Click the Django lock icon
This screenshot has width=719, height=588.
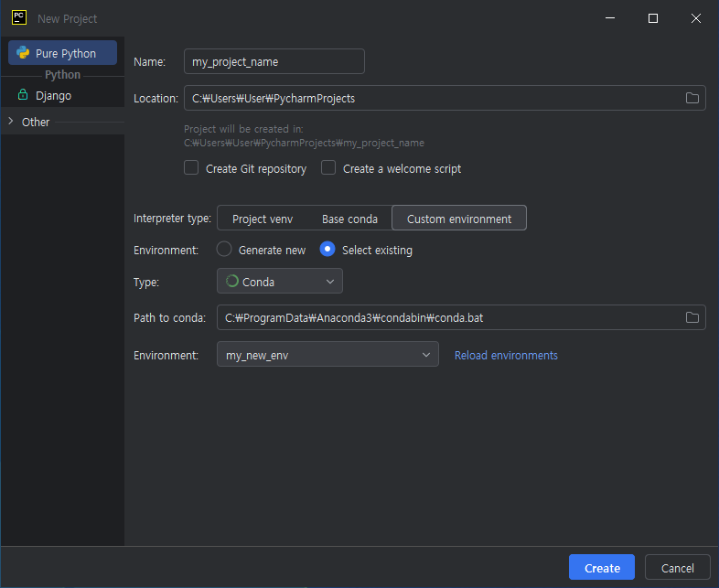[x=23, y=95]
